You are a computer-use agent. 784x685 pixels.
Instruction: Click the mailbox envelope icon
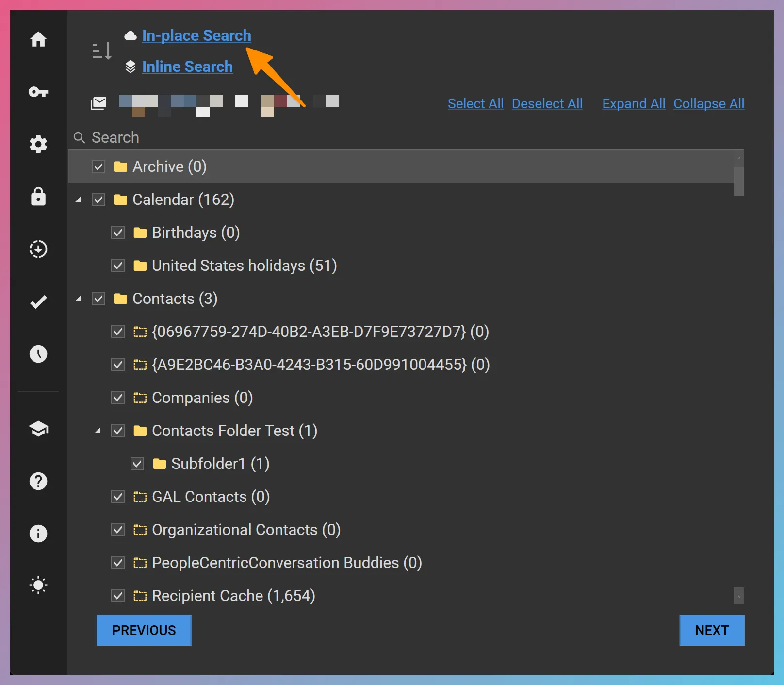point(99,103)
